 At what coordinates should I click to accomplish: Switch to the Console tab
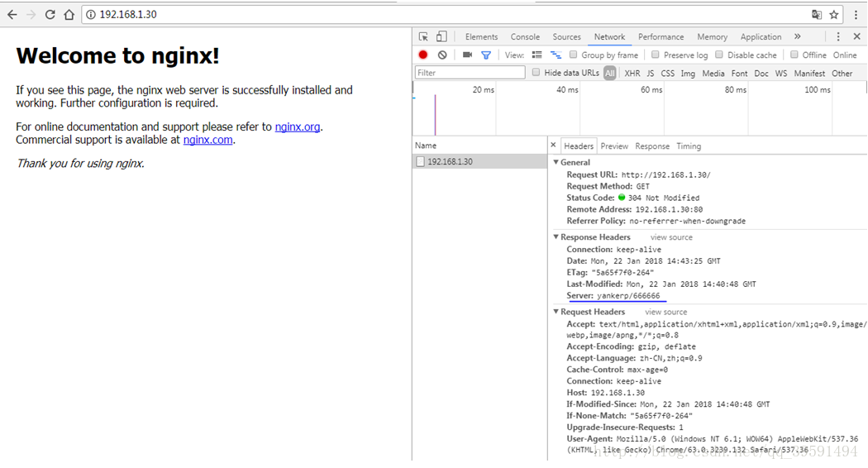click(525, 36)
